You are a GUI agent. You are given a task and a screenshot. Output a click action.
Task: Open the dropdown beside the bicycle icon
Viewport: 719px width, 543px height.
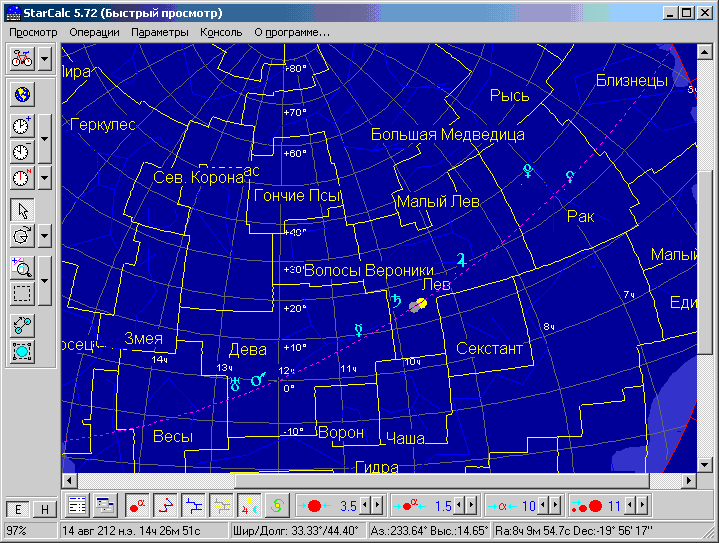point(45,58)
